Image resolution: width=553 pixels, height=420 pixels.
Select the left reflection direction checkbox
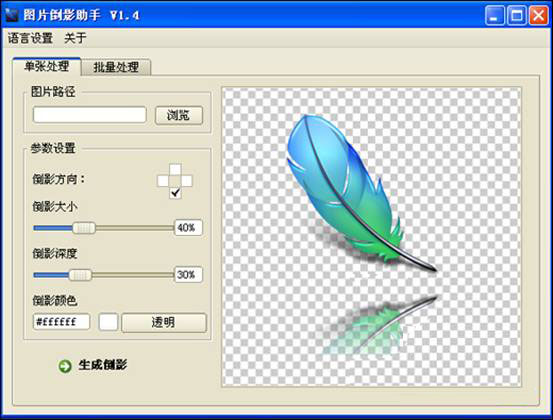(163, 181)
